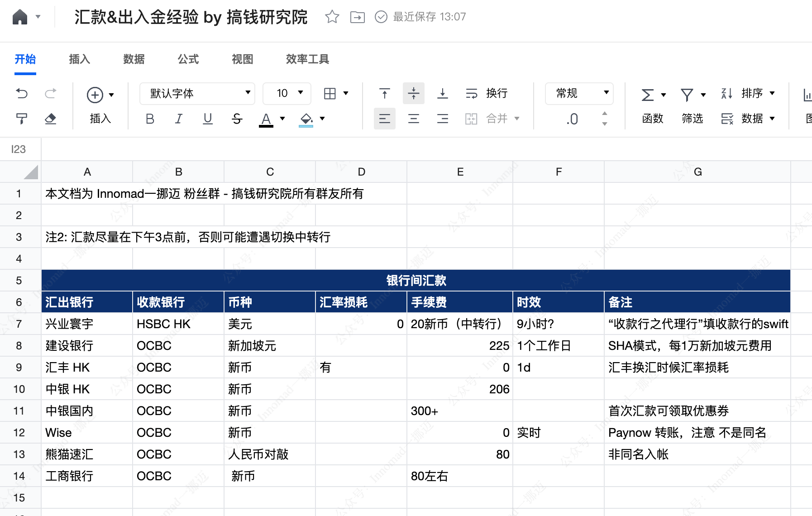Switch to the 开始 tab
Image resolution: width=812 pixels, height=516 pixels.
(25, 59)
